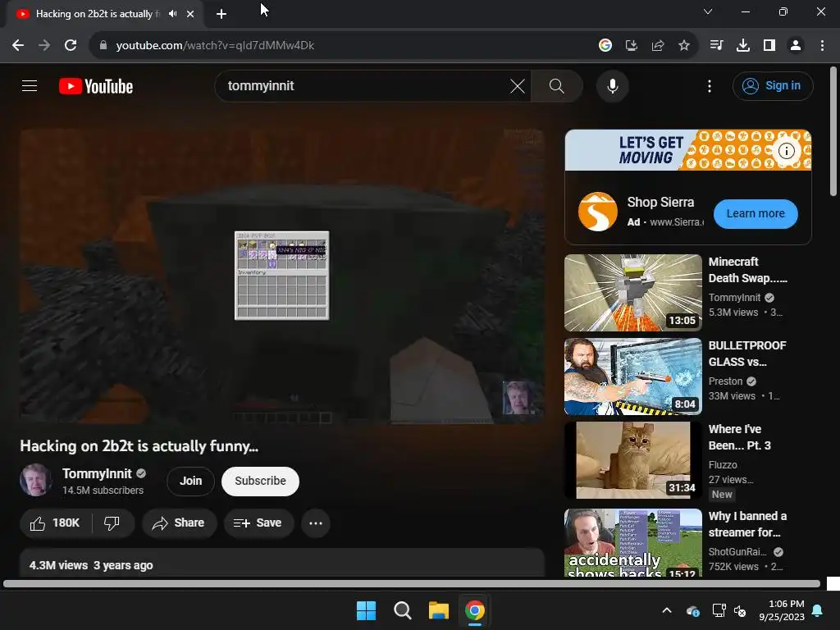Image resolution: width=840 pixels, height=630 pixels.
Task: Share this page icon in address bar
Action: coord(658,46)
